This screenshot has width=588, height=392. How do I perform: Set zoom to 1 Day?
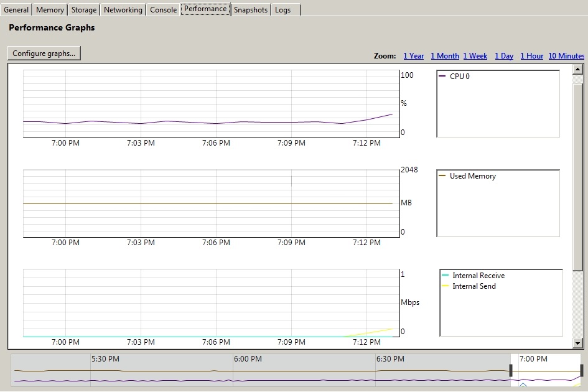coord(504,56)
